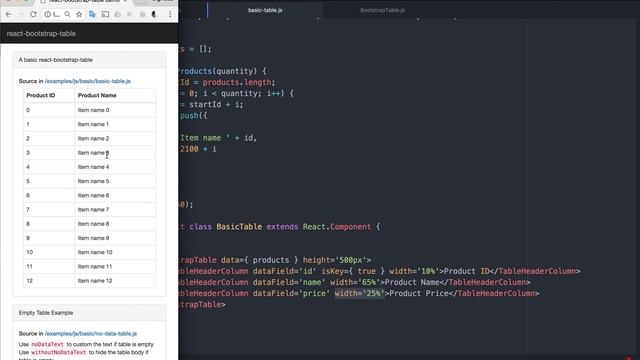
Task: Switch to the BootstrapTable.js editor tab
Action: pyautogui.click(x=382, y=10)
